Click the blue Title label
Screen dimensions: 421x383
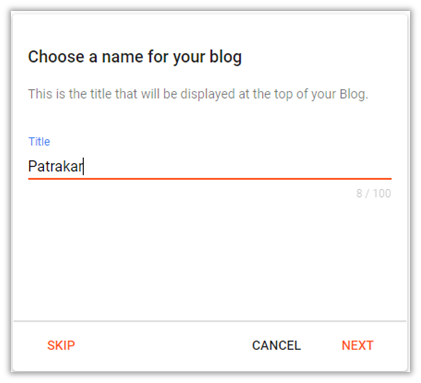pyautogui.click(x=39, y=141)
